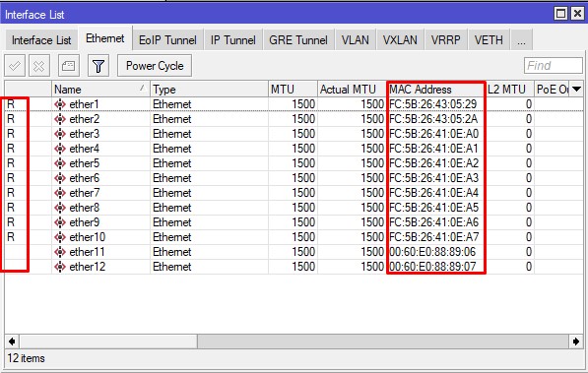
Task: Open the VETH tab
Action: click(x=489, y=40)
